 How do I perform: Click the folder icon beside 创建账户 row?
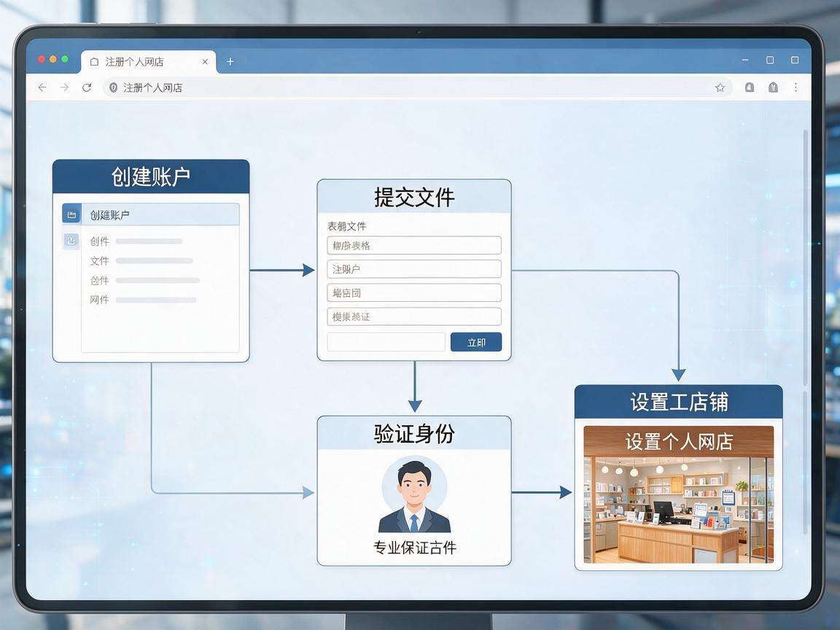[x=71, y=214]
